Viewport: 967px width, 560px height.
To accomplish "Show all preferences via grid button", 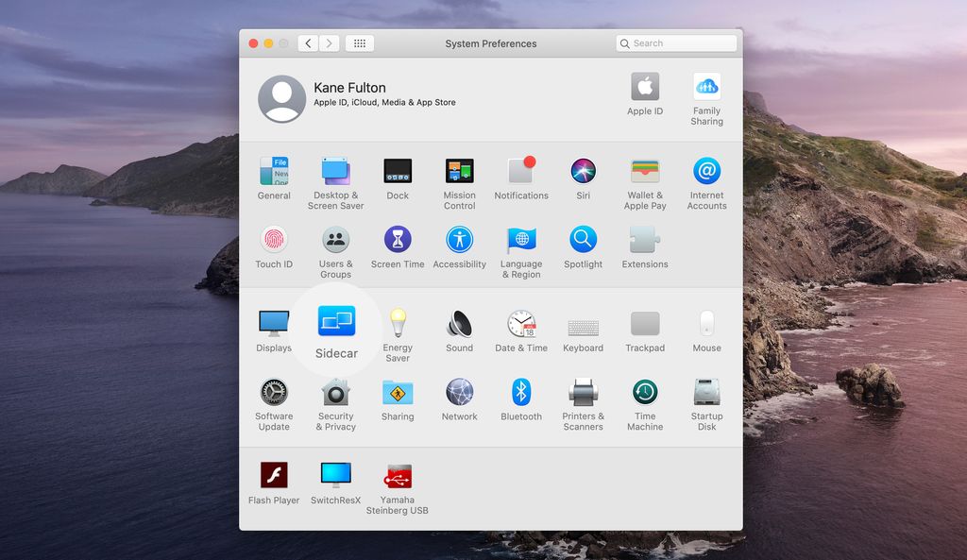I will coord(359,42).
